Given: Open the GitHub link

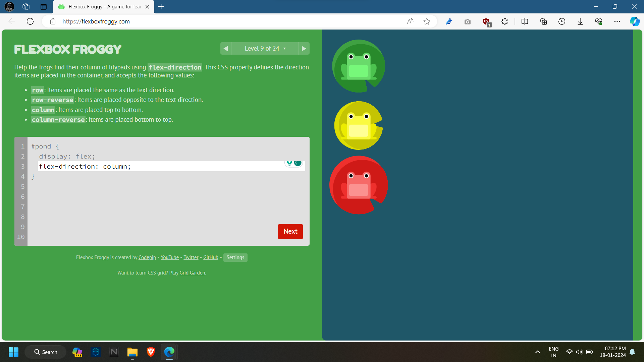Looking at the screenshot, I should [x=211, y=257].
